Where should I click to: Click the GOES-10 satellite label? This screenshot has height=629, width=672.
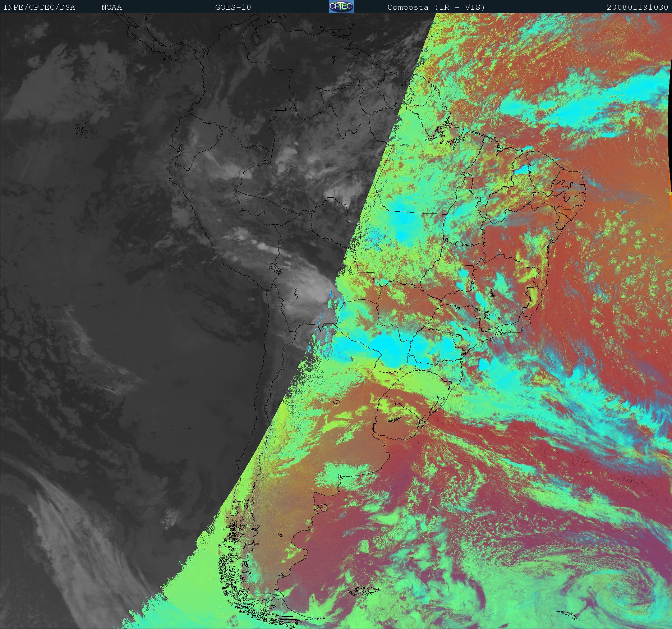tap(233, 7)
